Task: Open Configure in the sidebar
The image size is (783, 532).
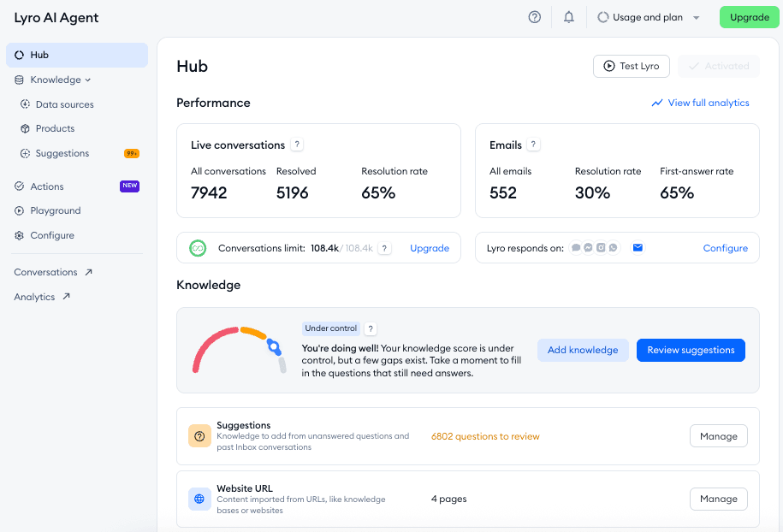Action: click(x=52, y=235)
